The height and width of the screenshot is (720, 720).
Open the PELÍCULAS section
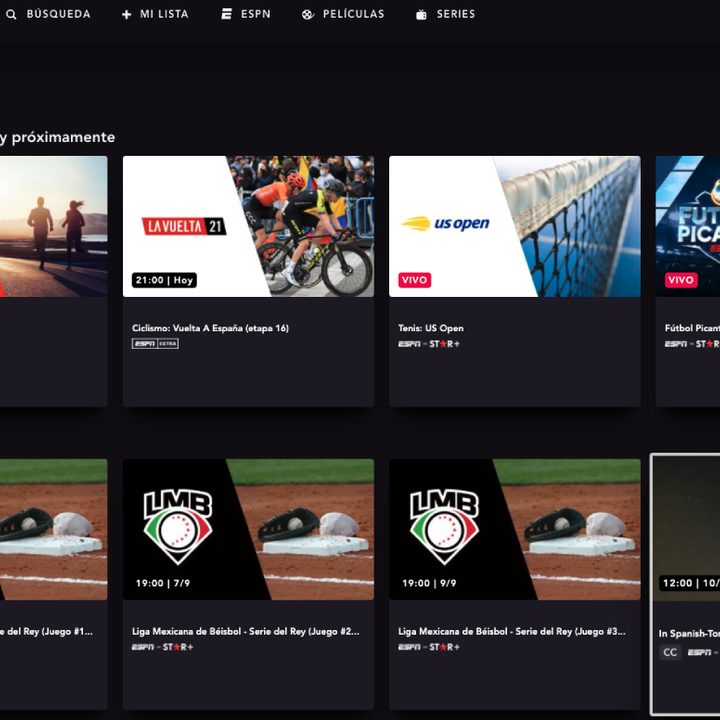tap(354, 14)
